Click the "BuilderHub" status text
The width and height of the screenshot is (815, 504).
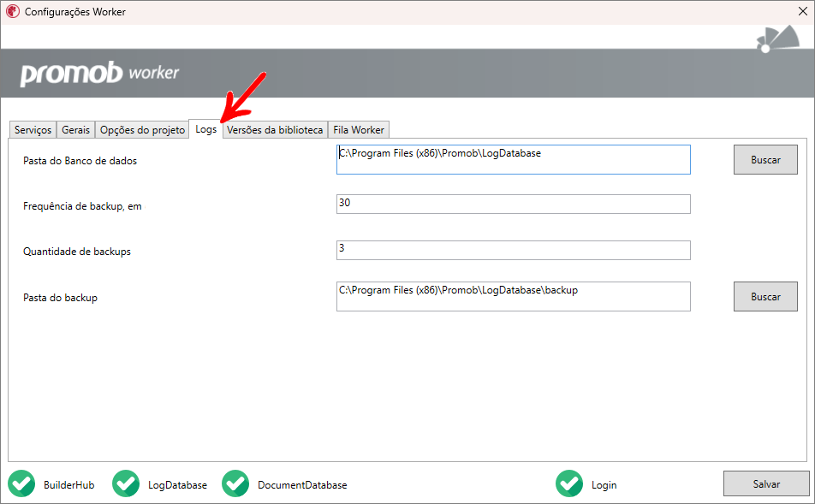click(x=69, y=485)
